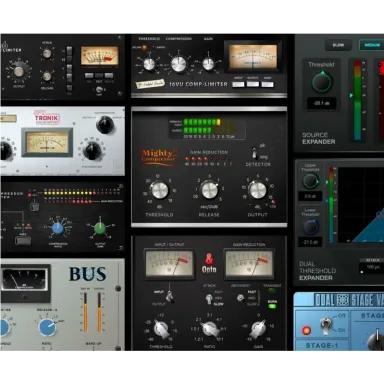
Task: Adjust the Compression knob on 16VU Comp-Limiter
Action: (x=179, y=63)
